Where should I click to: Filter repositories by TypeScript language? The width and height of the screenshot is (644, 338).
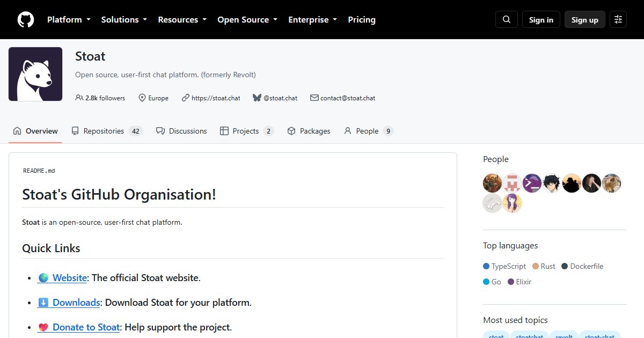(506, 266)
